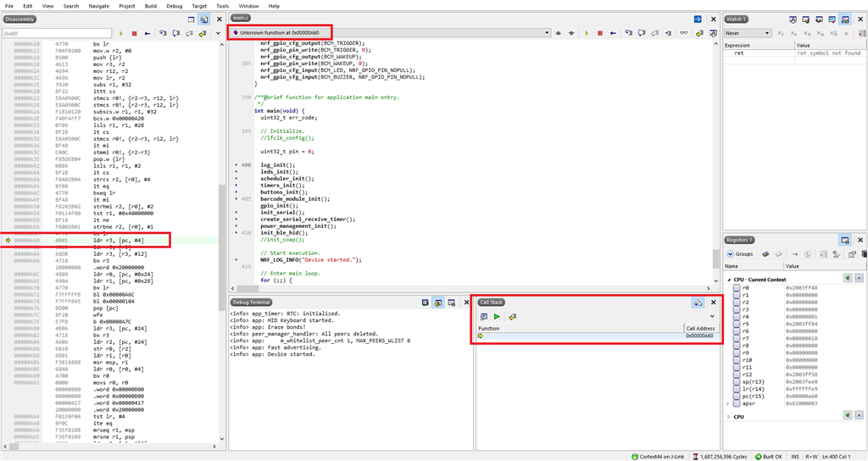This screenshot has width=868, height=461.
Task: Open Disassembly toolbar overflow chevron
Action: pos(218,33)
